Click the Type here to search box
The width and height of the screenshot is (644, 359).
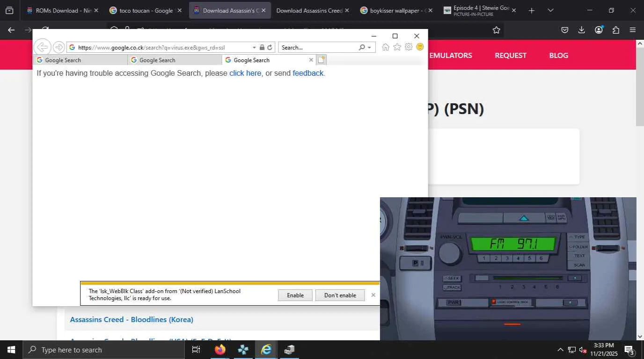click(104, 350)
